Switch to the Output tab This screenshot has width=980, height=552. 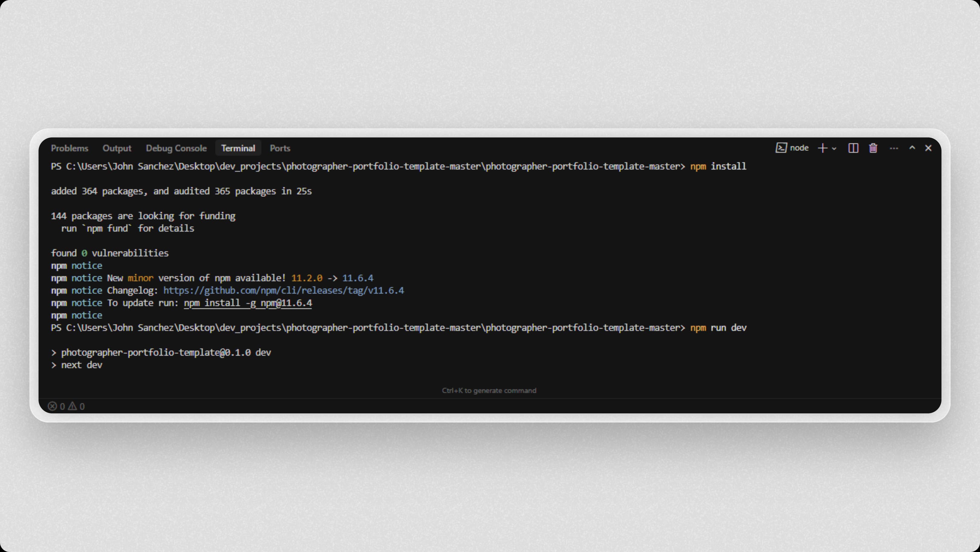[117, 148]
